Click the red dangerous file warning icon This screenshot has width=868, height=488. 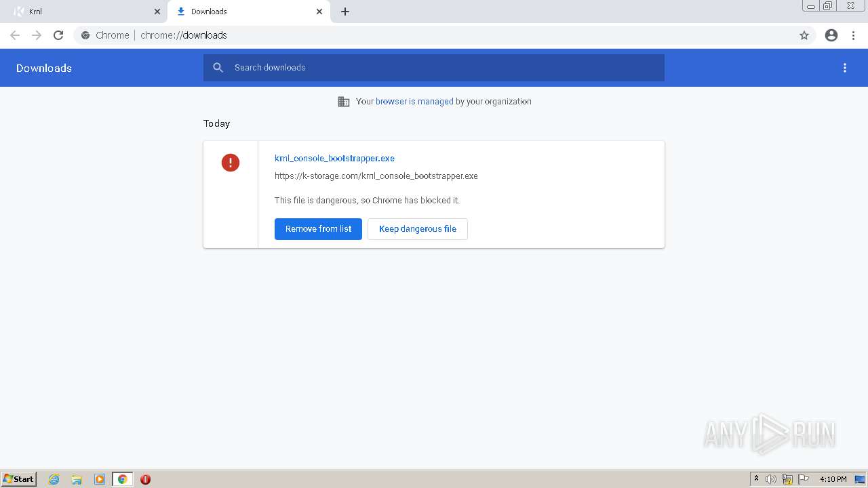coord(231,163)
